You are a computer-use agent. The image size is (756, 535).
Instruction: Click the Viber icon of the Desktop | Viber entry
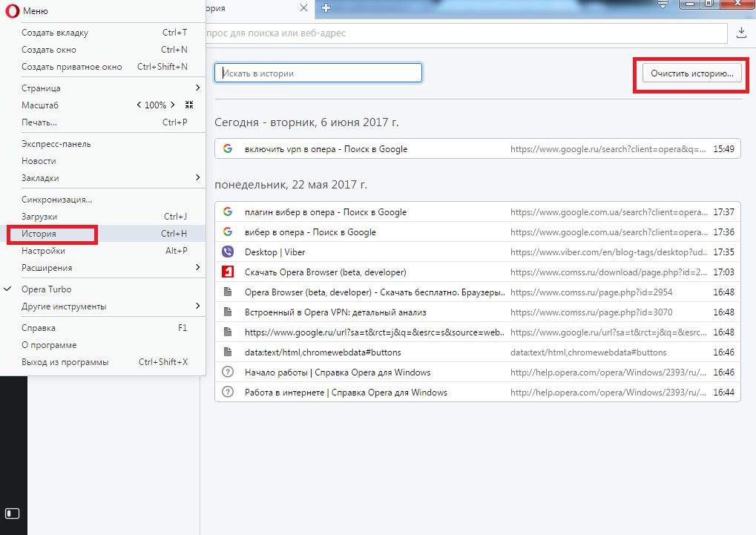click(228, 252)
